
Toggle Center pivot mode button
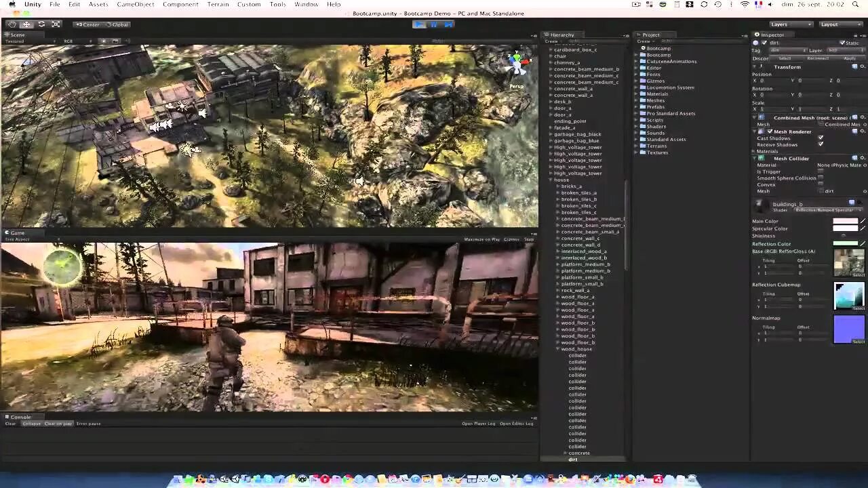87,24
